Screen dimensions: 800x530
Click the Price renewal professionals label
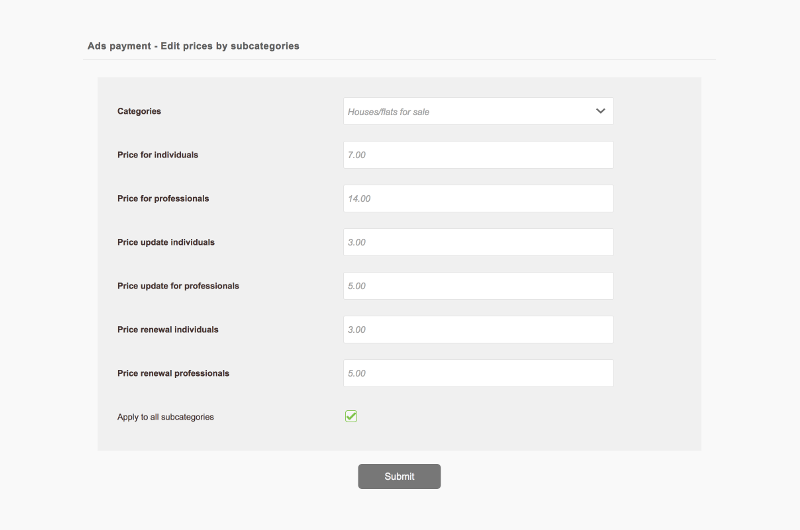[173, 373]
